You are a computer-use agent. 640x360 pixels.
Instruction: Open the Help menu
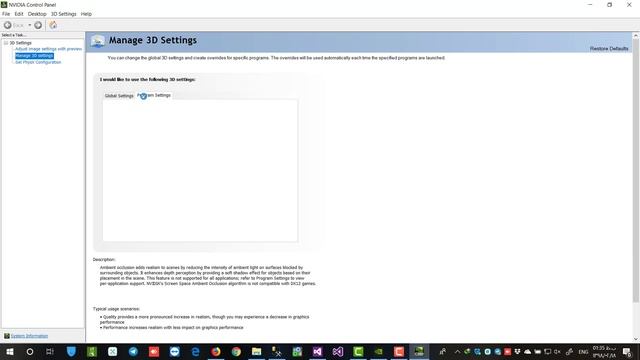[x=86, y=14]
